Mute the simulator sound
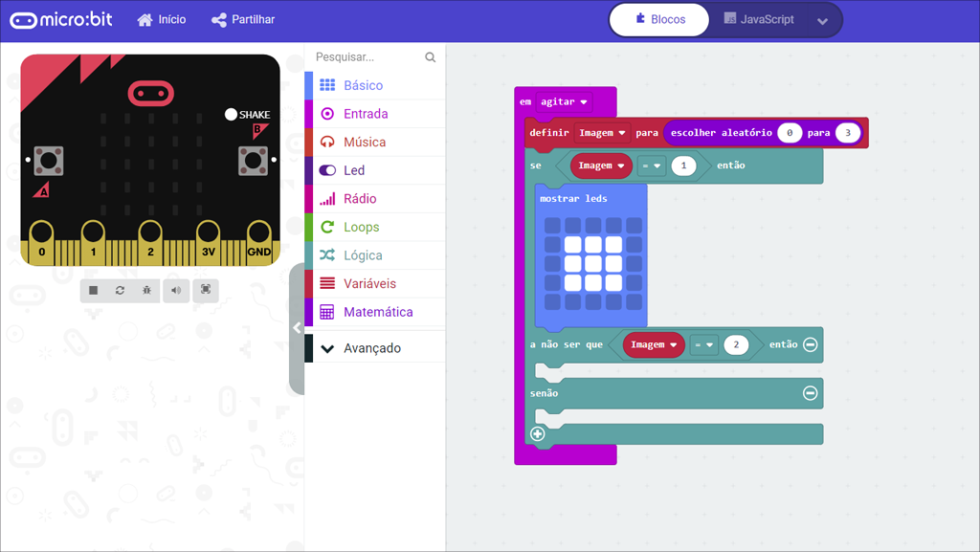Image resolution: width=980 pixels, height=552 pixels. [x=176, y=291]
